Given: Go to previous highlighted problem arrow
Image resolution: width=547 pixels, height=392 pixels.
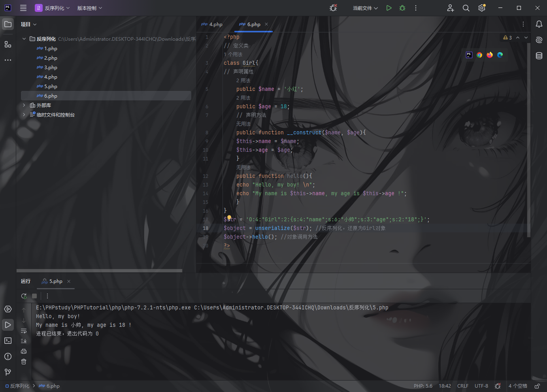Looking at the screenshot, I should (518, 38).
